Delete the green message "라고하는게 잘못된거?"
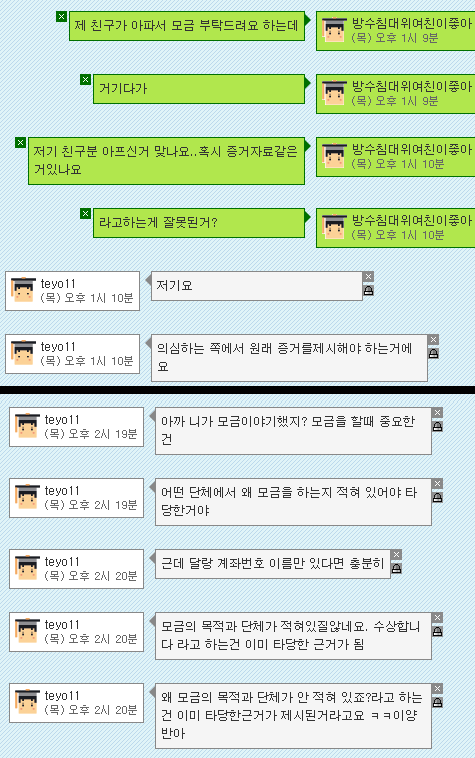The image size is (475, 758). tap(86, 213)
